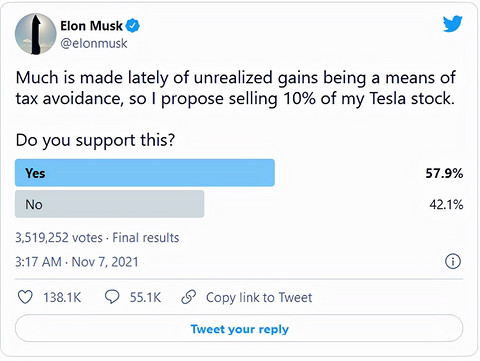Select the No poll result bar
This screenshot has width=480, height=361.
(109, 204)
